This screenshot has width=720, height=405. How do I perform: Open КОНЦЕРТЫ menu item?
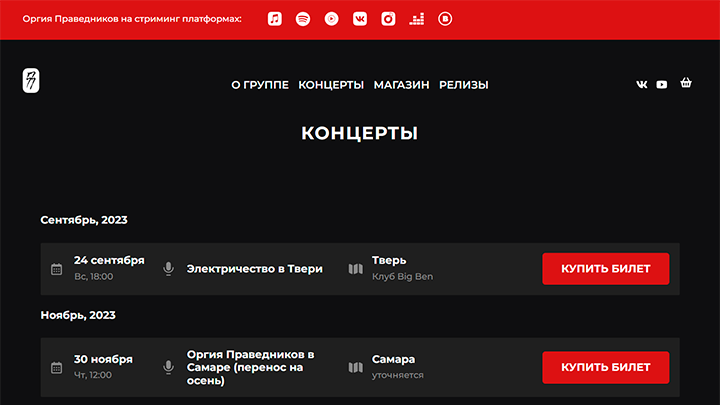tap(331, 85)
